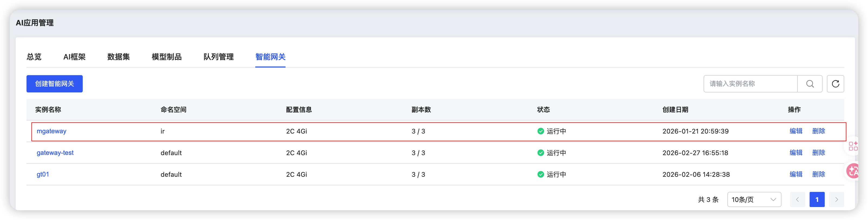Open the gt01 instance link
Image resolution: width=868 pixels, height=220 pixels.
[43, 174]
